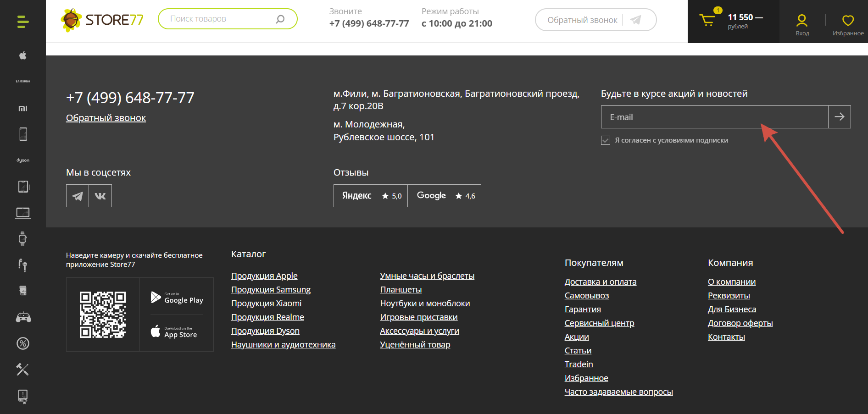Screen dimensions: 868x414
Task: Open App Store download button
Action: click(x=174, y=332)
